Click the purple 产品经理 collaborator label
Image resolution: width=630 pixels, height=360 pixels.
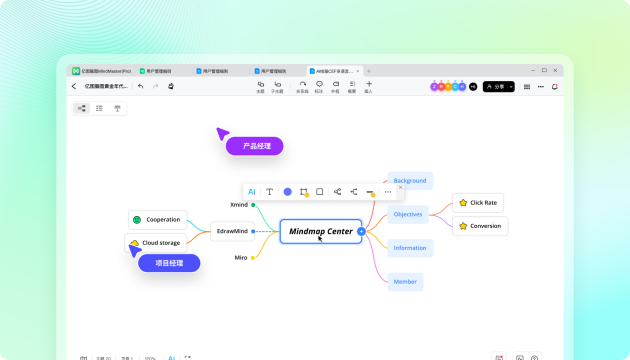(254, 146)
